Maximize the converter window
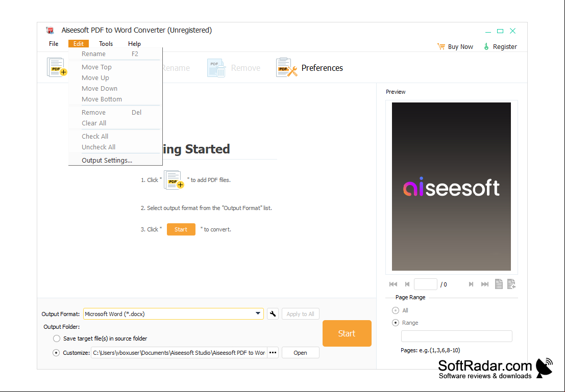The width and height of the screenshot is (565, 392). (x=500, y=31)
